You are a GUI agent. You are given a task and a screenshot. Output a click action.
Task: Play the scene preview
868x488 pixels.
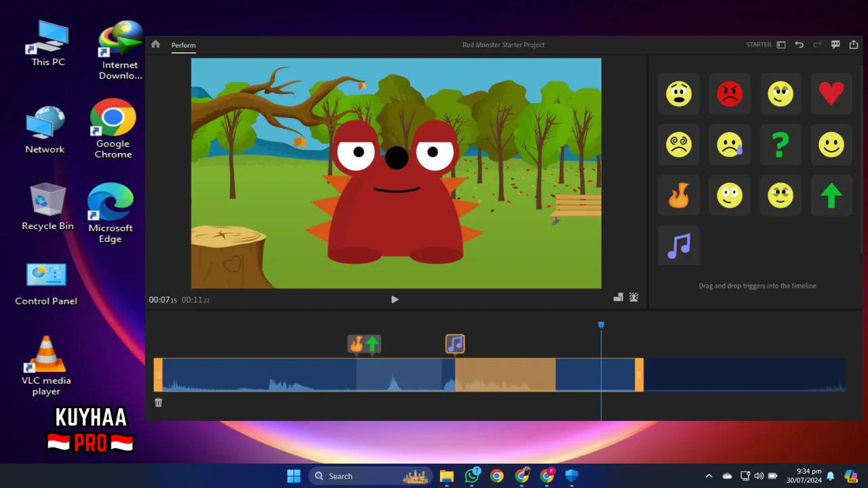pyautogui.click(x=395, y=300)
